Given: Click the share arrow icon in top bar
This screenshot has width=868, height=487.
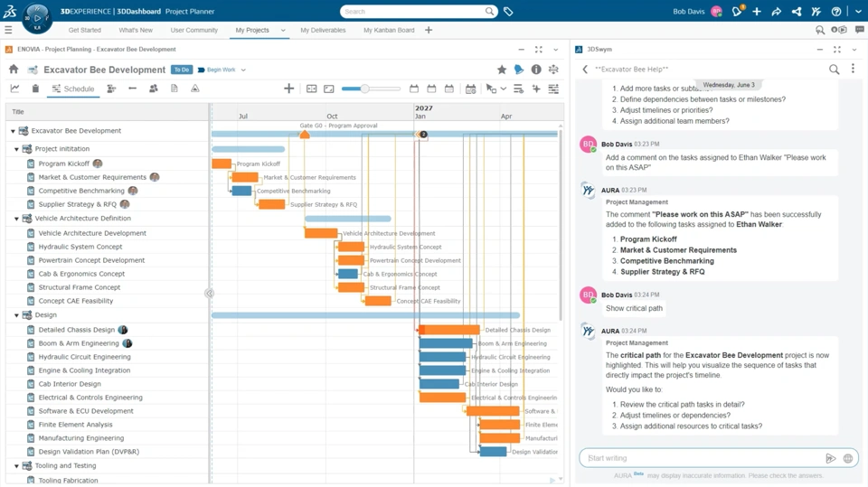Looking at the screenshot, I should coord(776,11).
